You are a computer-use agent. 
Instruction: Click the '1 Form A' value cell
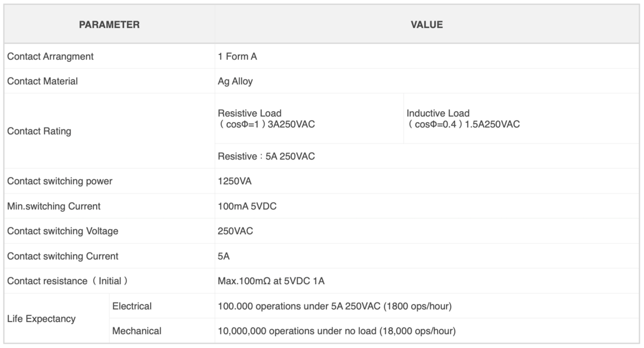tap(237, 56)
